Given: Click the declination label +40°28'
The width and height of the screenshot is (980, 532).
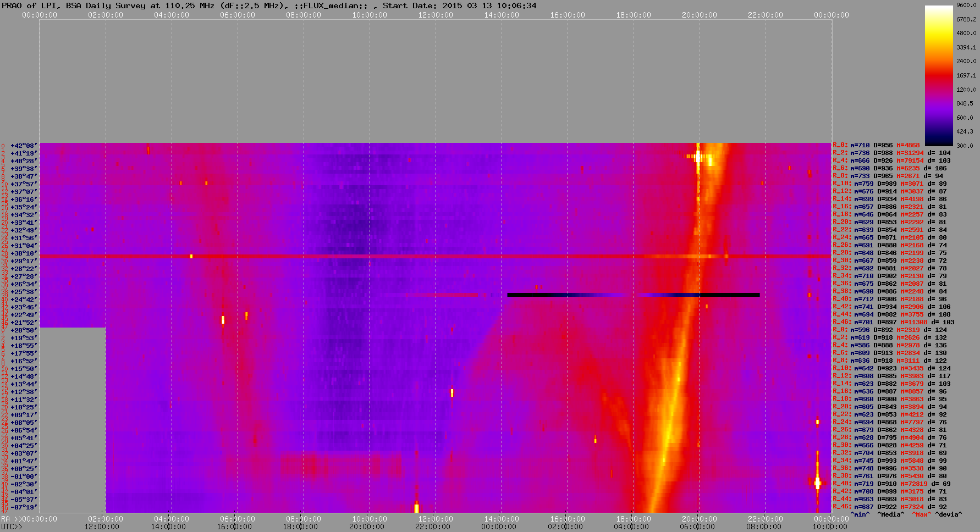Looking at the screenshot, I should (24, 161).
